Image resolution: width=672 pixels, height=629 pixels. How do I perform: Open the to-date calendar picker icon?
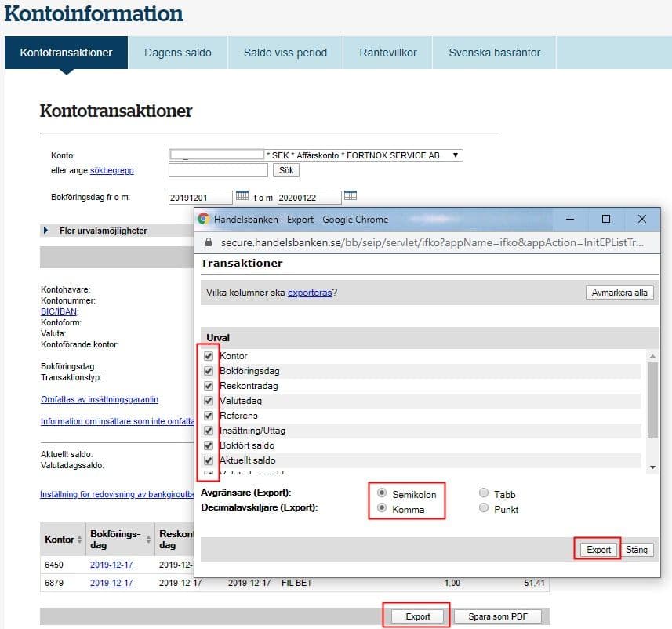(351, 195)
